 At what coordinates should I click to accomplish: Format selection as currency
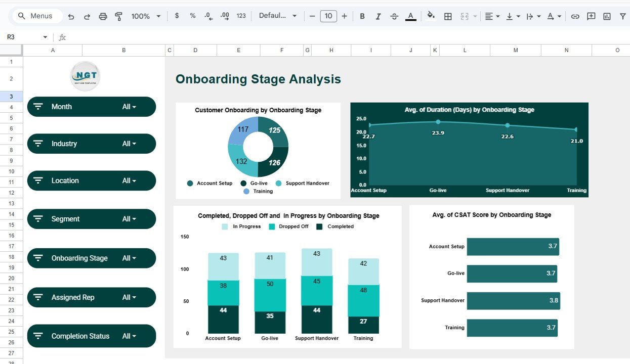pos(177,16)
